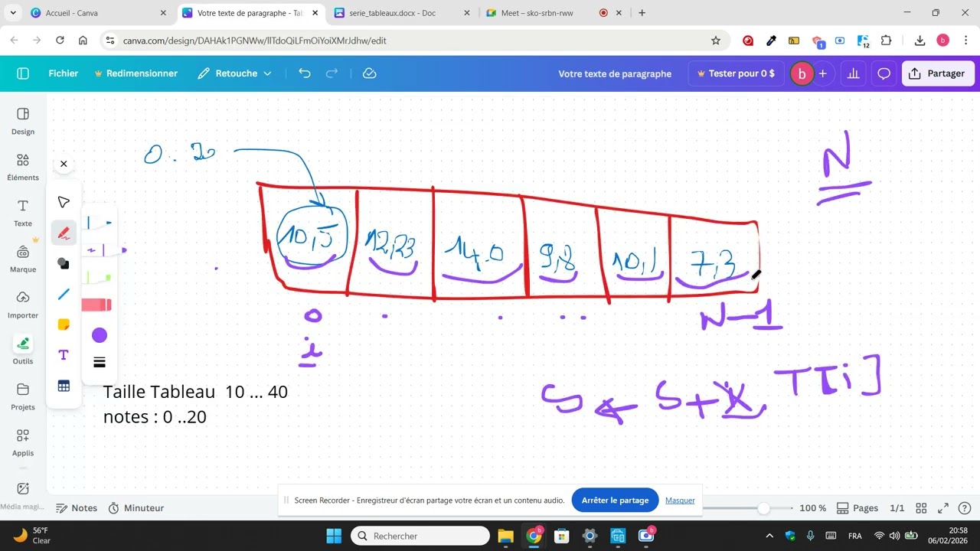Open the analytics chart icon
Image resolution: width=980 pixels, height=551 pixels.
pos(854,73)
